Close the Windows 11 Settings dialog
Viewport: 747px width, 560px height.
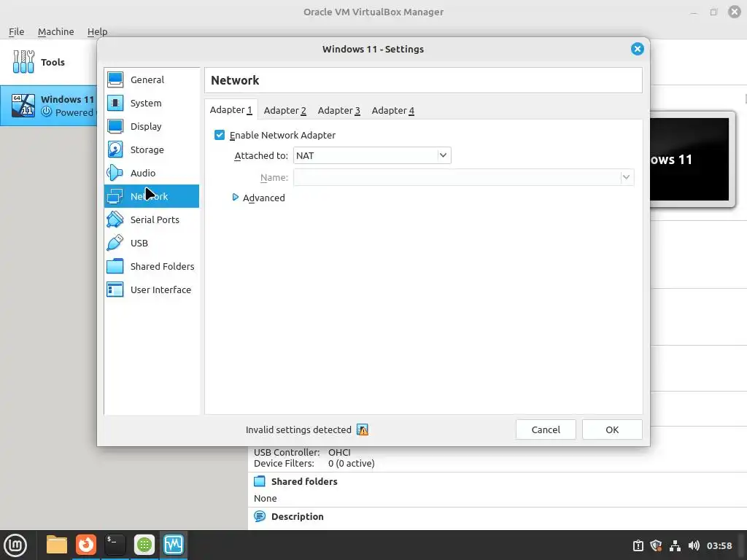[638, 49]
